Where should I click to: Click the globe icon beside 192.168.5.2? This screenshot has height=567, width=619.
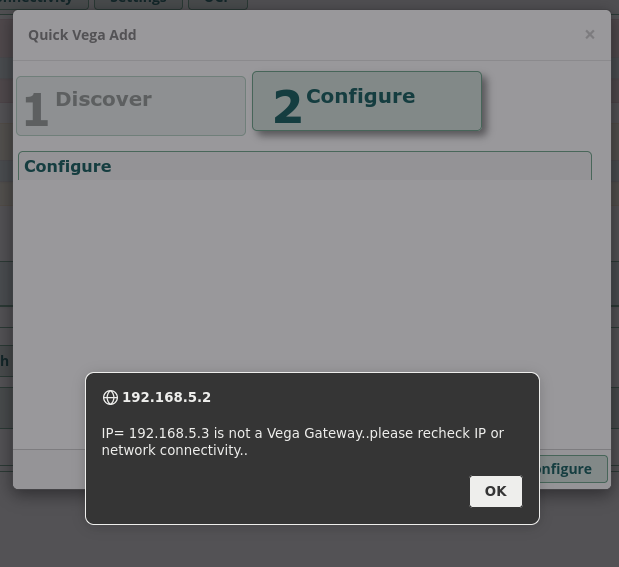tap(110, 397)
